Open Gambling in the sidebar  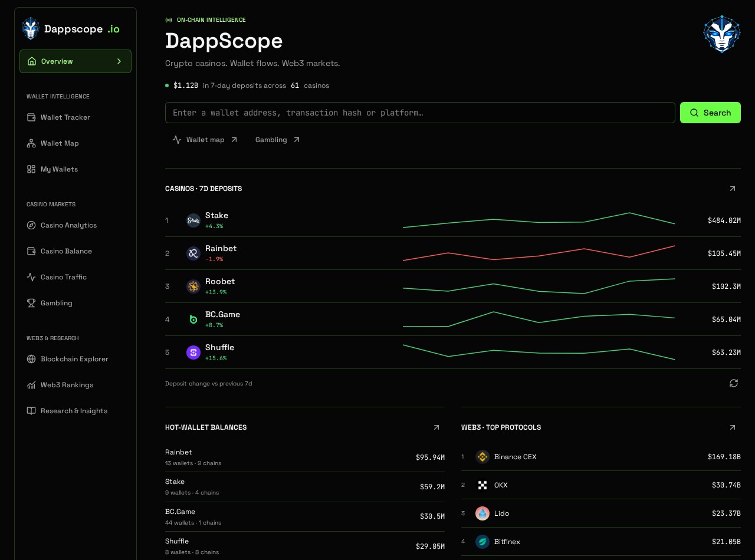tap(75, 303)
